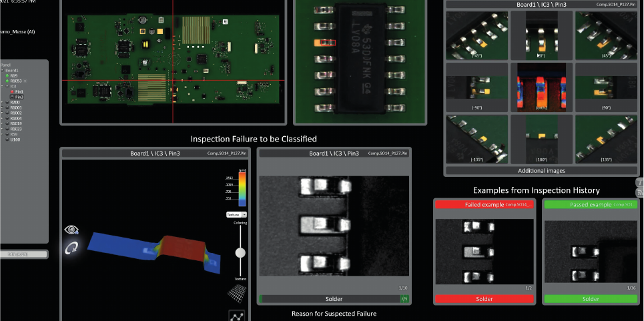Open the (-90°) additional image
644x321 pixels.
477,87
